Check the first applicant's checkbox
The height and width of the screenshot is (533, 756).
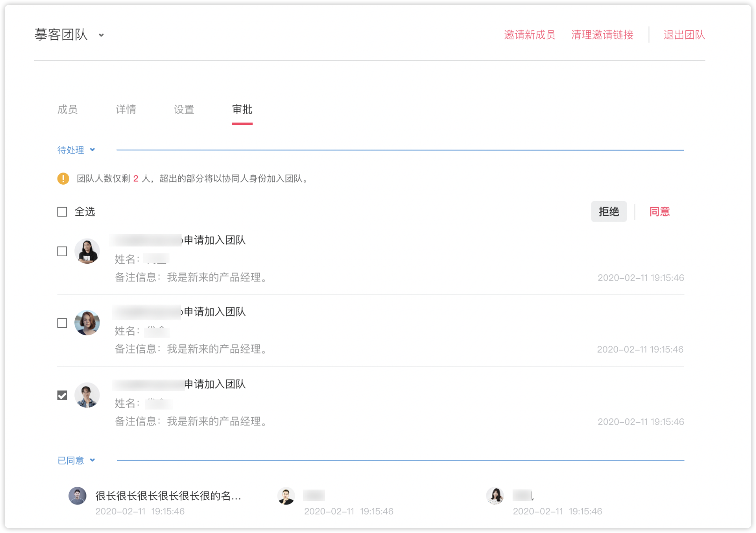[62, 252]
